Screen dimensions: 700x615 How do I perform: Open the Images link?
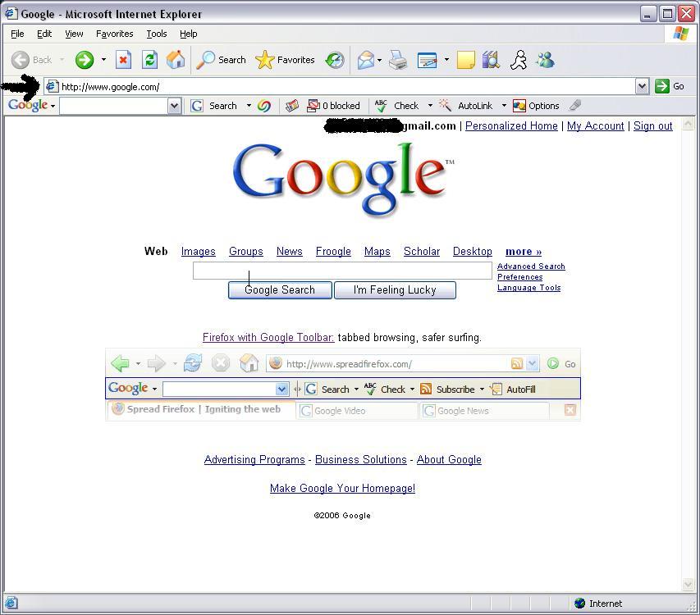(199, 252)
